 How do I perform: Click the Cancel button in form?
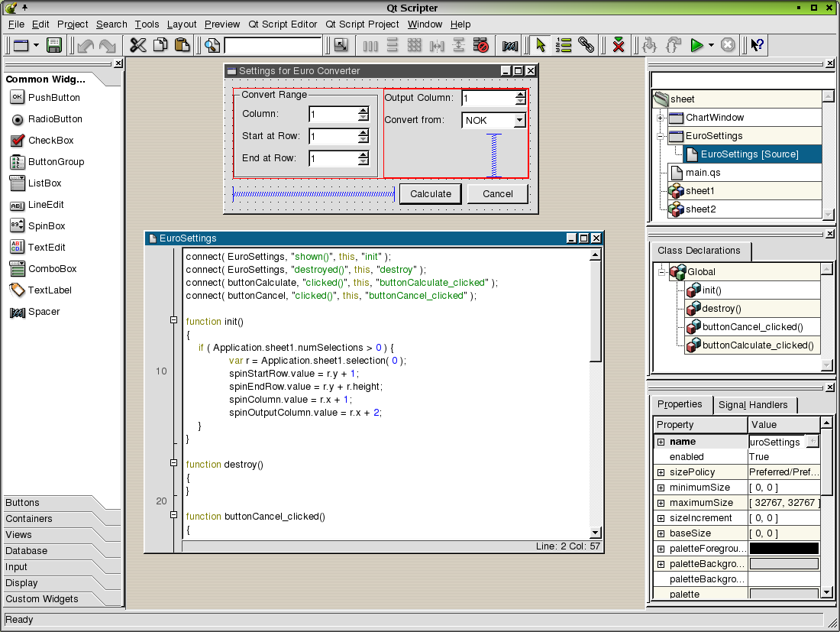click(498, 194)
